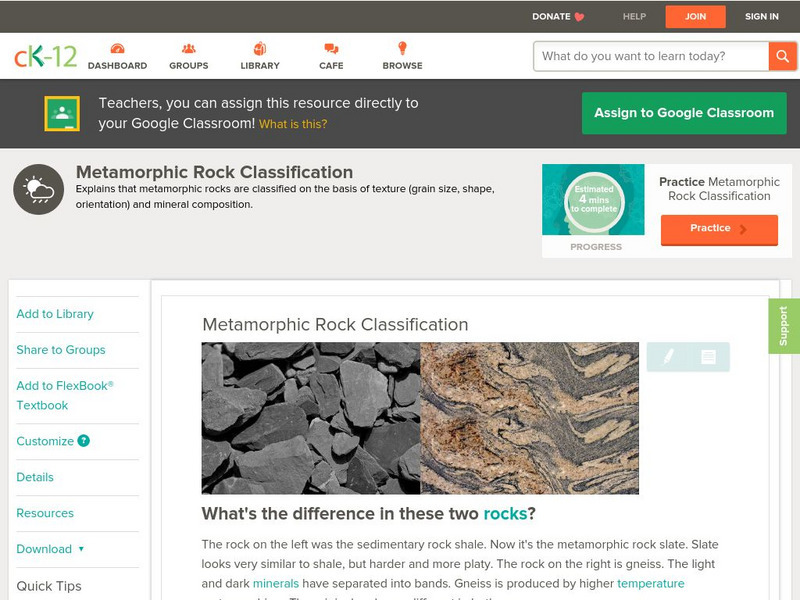
Task: Click the CK-12 logo
Action: click(45, 56)
